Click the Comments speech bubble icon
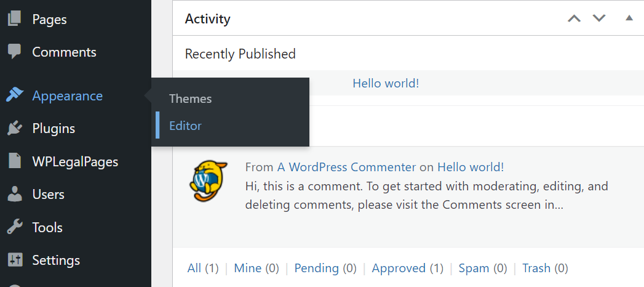Viewport: 644px width, 287px height. point(14,52)
